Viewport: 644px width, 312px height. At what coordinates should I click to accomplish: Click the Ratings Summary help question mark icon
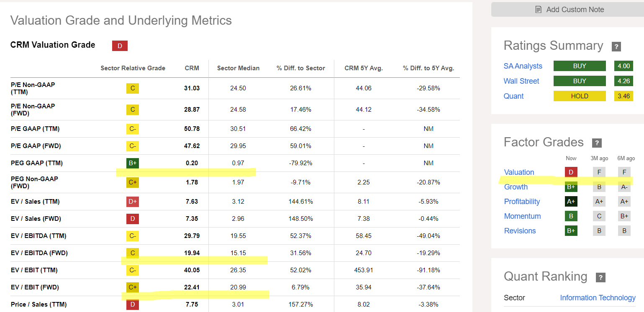click(616, 46)
